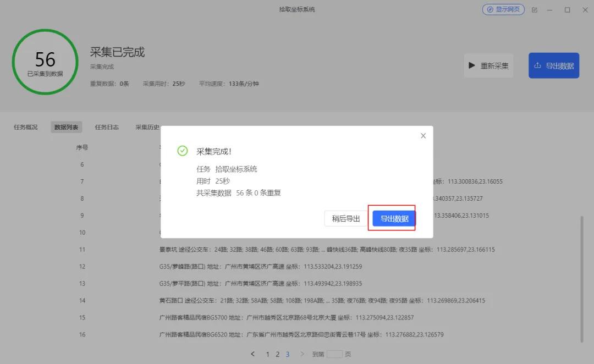The height and width of the screenshot is (364, 594).
Task: Close the 采集完成 dialog with X
Action: [423, 136]
